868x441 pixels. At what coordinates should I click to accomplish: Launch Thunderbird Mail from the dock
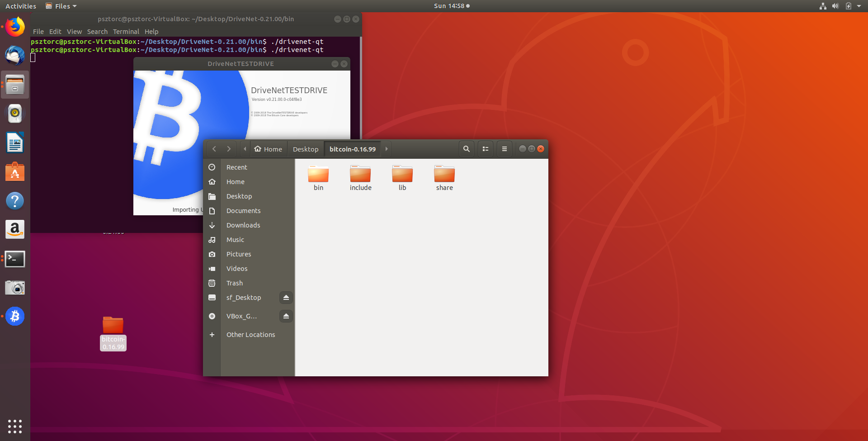[15, 56]
